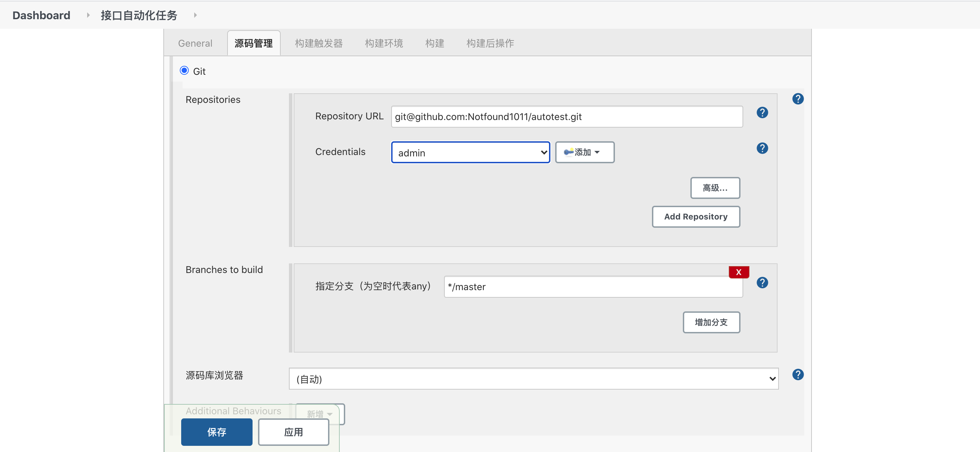Screen dimensions: 980x452
Task: Click the Branches to build label
Action: click(x=224, y=270)
